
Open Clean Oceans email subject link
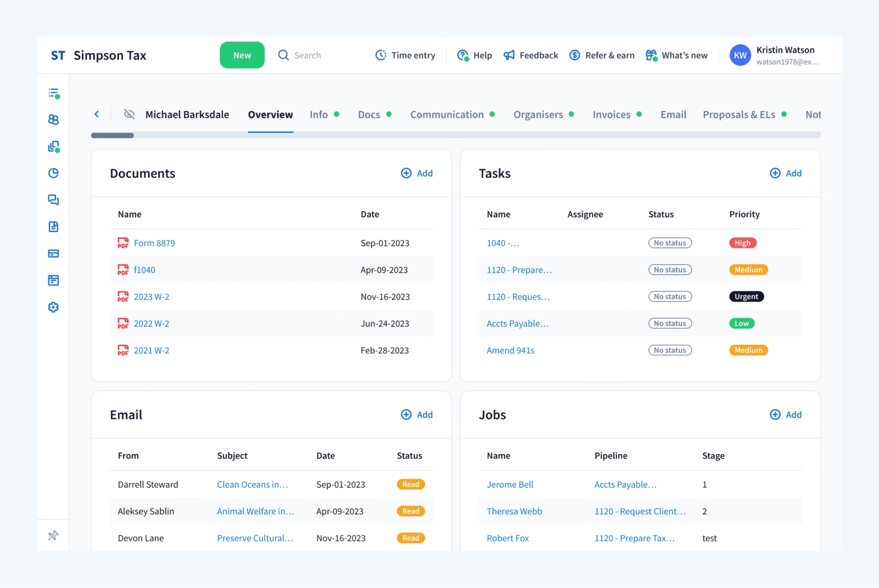click(x=252, y=484)
